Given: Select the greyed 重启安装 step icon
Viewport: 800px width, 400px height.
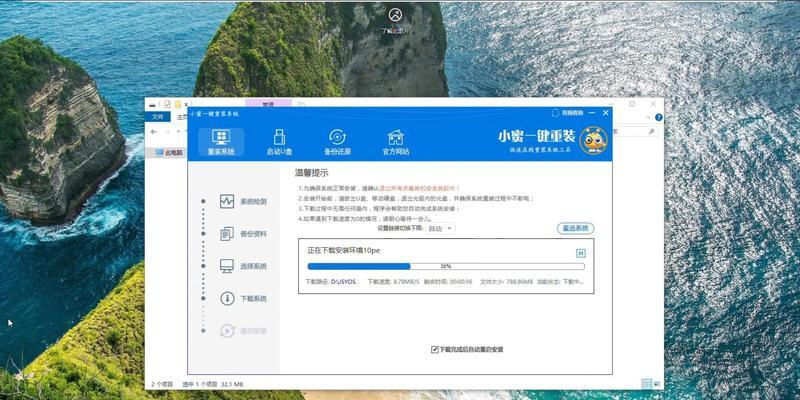Looking at the screenshot, I should click(x=227, y=331).
